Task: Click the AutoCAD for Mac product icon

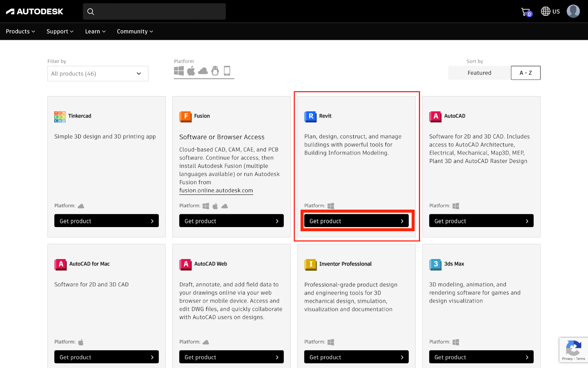Action: [61, 264]
